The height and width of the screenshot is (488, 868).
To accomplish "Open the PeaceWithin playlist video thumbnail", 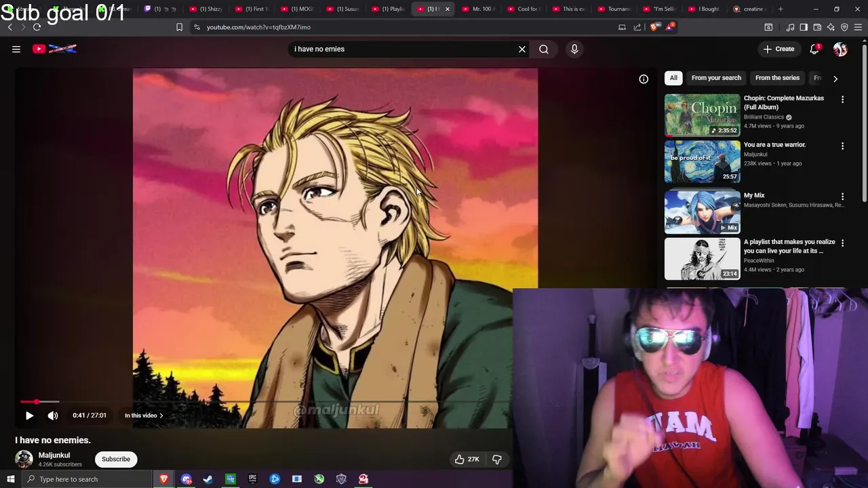I will [703, 259].
